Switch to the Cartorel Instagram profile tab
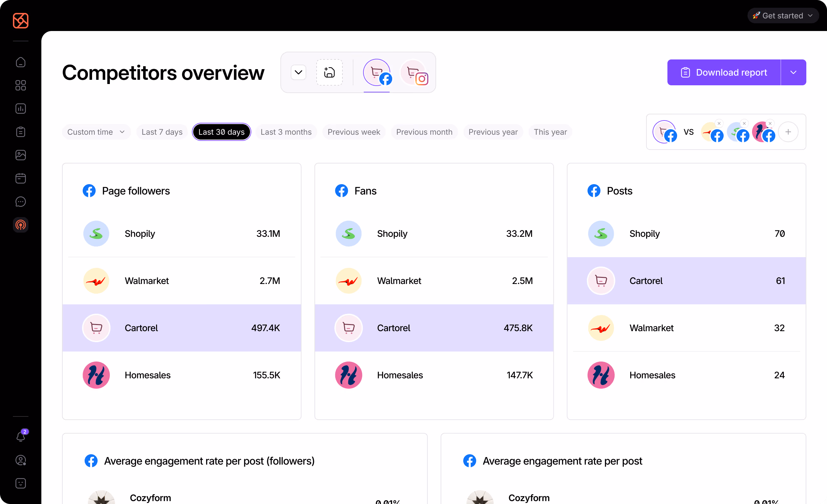 (415, 72)
